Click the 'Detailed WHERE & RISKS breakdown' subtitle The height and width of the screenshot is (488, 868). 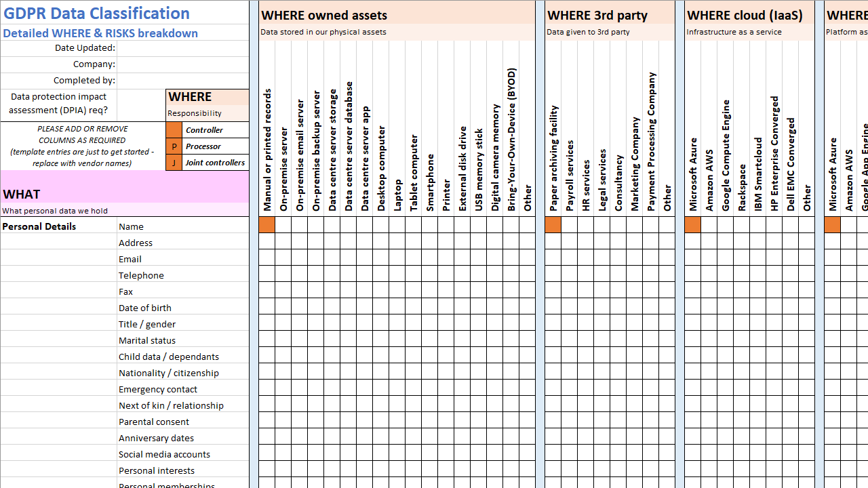coord(100,33)
